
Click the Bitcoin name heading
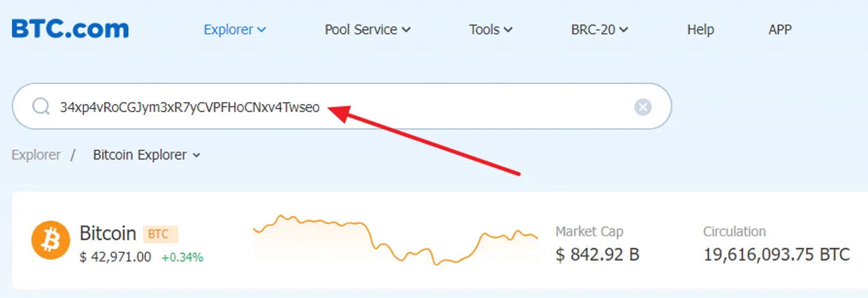click(108, 233)
